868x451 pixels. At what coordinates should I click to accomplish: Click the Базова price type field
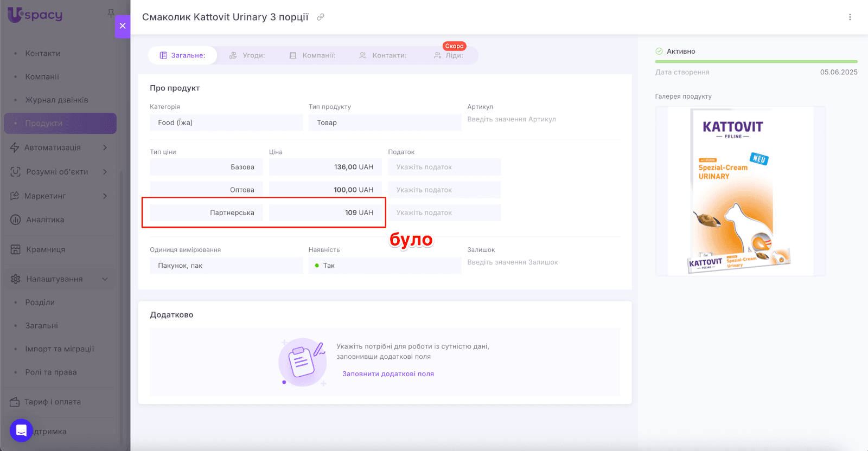[206, 167]
